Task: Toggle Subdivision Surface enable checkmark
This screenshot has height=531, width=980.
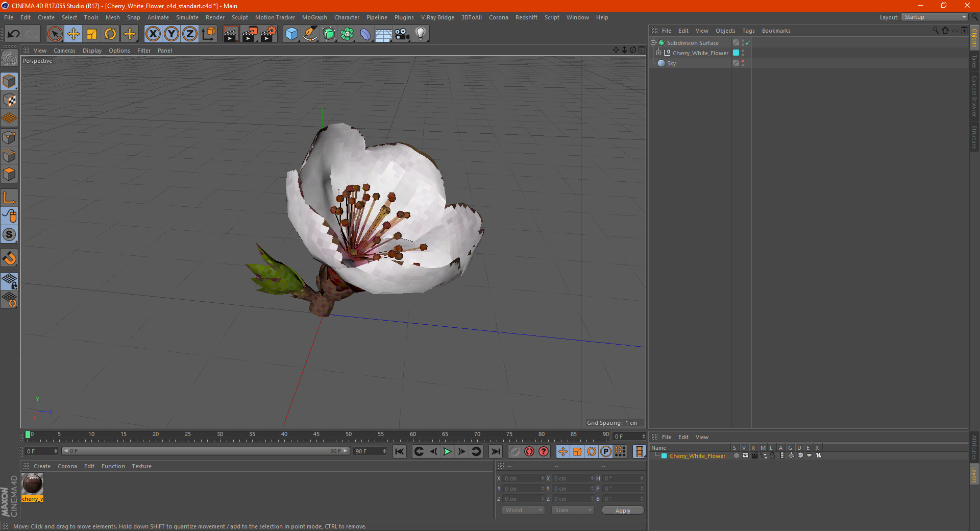Action: click(747, 43)
